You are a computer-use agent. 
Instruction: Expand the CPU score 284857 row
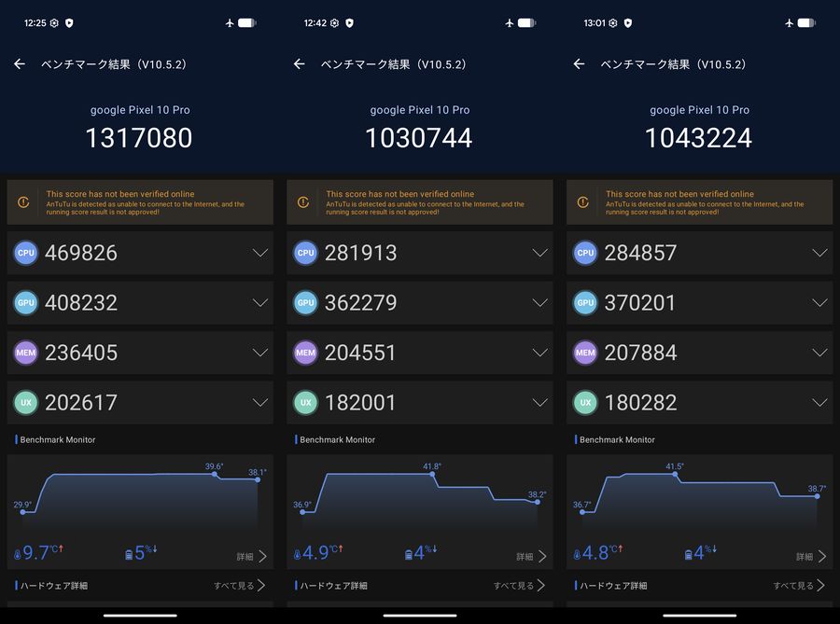tap(819, 253)
